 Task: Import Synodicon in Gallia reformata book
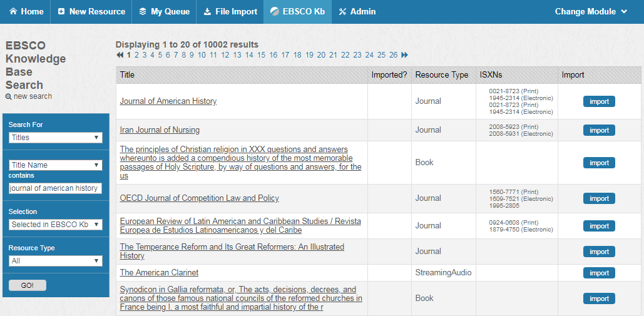tap(599, 298)
